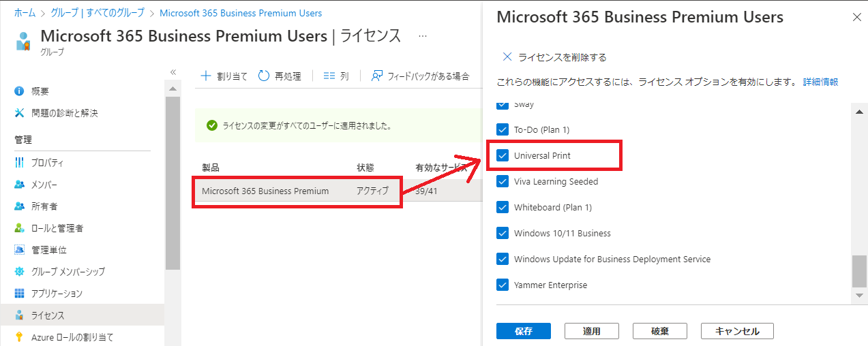Click the 保存 save button
The image size is (868, 346).
tap(524, 331)
